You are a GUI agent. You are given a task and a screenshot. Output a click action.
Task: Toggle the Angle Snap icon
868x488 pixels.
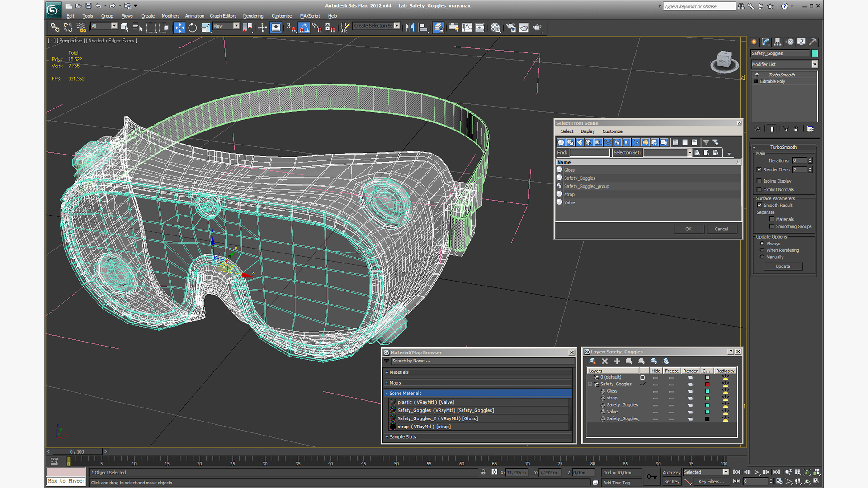(304, 28)
